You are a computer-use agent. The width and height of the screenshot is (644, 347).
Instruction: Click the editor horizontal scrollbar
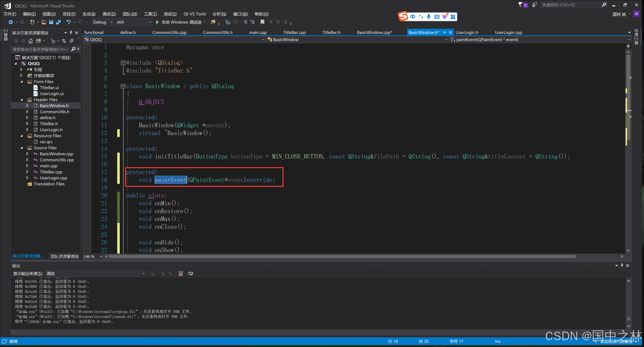342,256
